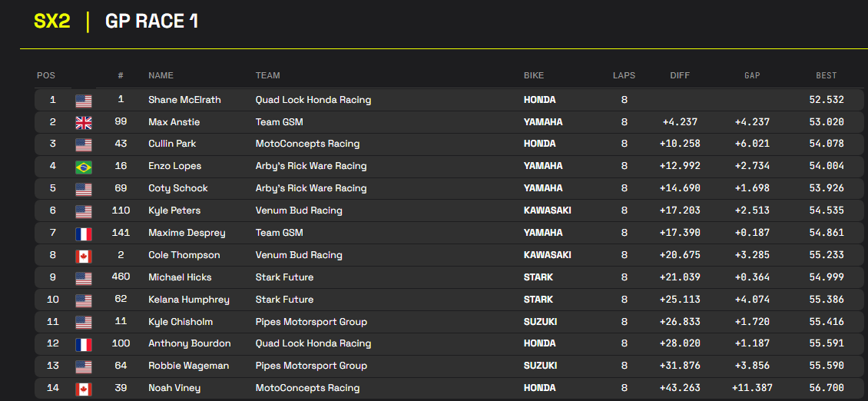
Task: Click the KAWASAKI bike label for Kyle Peters
Action: coord(547,210)
